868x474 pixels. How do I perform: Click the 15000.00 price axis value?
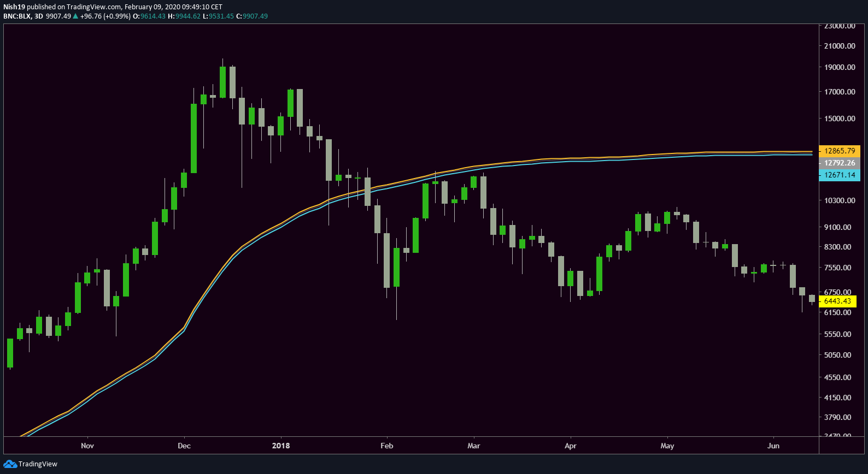click(x=840, y=118)
